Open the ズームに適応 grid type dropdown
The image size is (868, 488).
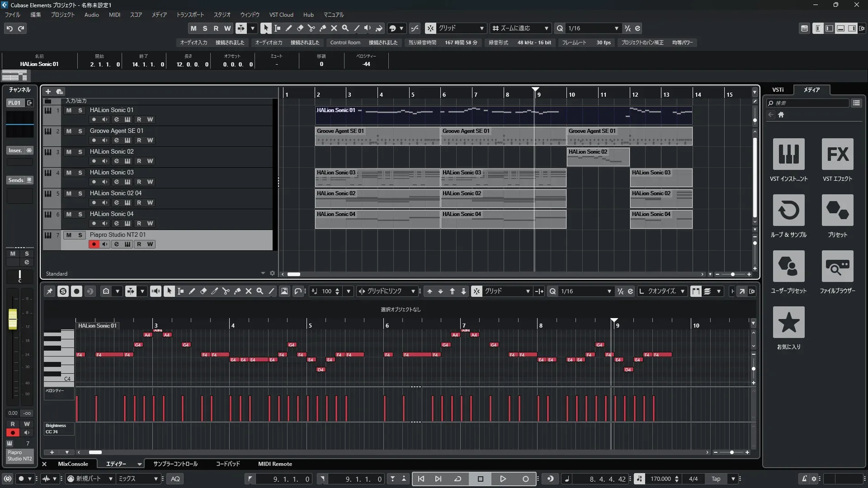pos(546,28)
